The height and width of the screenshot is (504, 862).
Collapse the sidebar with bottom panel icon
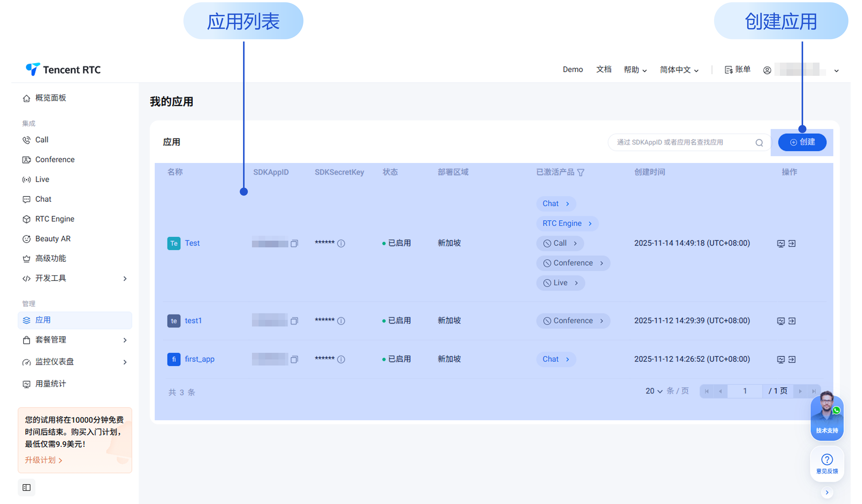coord(26,488)
